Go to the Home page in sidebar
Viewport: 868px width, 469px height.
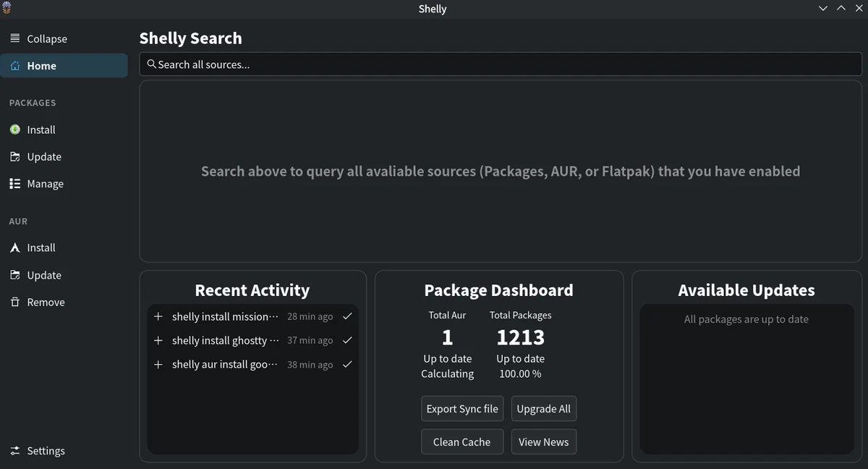(x=64, y=66)
